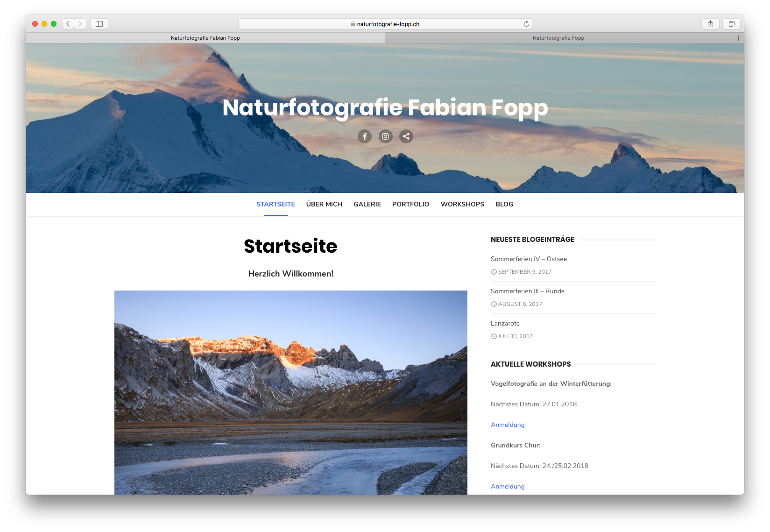Reload the page with refresh icon

click(526, 24)
